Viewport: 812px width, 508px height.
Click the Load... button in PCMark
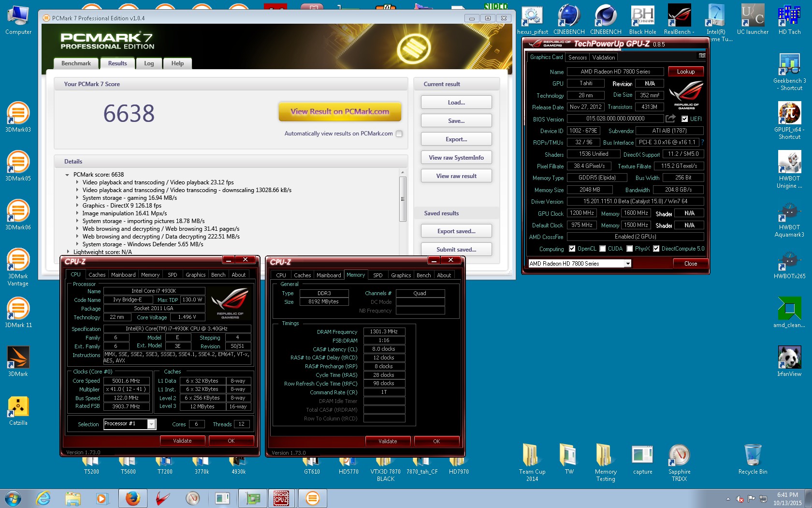click(456, 103)
